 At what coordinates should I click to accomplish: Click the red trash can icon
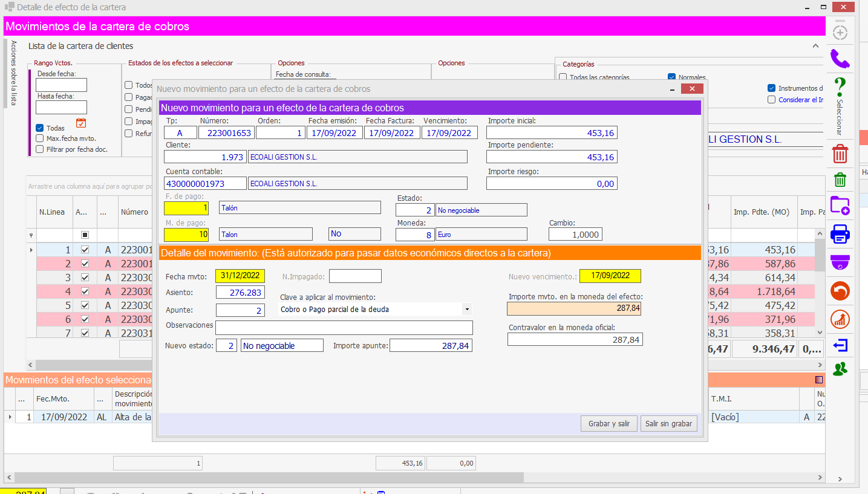(840, 154)
